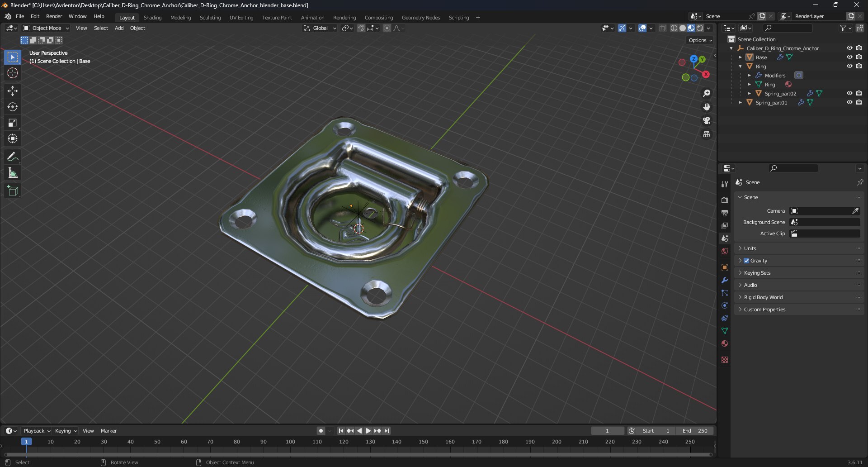Choose the combined Transform tool

13,138
